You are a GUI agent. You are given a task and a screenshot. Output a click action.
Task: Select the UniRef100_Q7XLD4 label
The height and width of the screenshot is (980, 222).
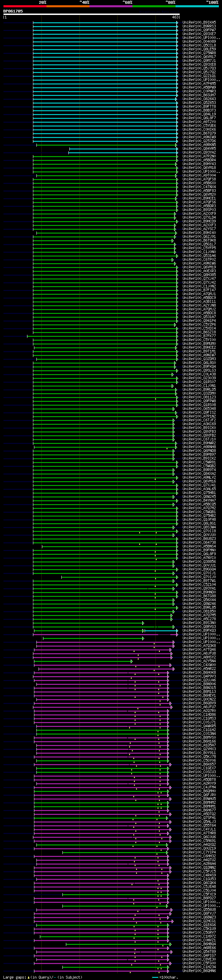tap(199, 217)
